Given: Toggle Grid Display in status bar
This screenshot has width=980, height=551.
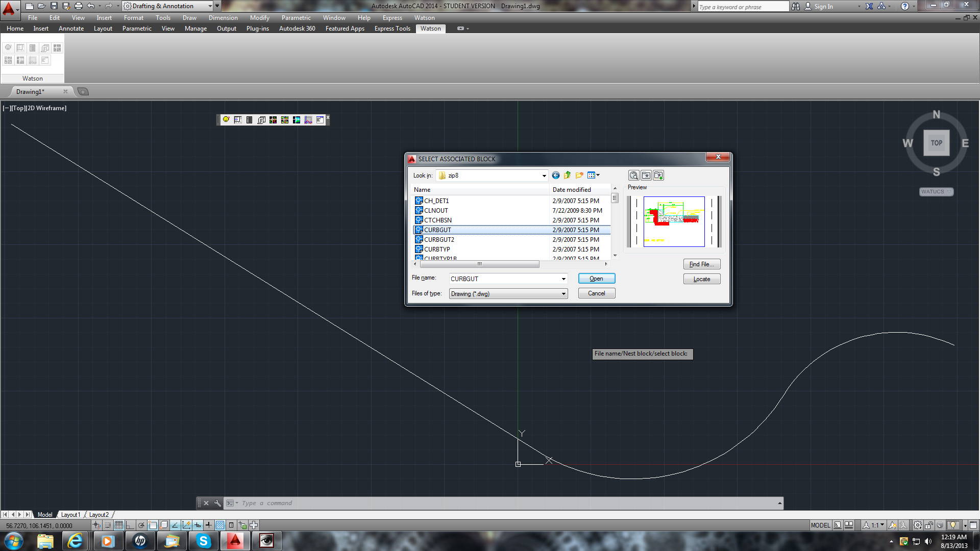Looking at the screenshot, I should 119,525.
